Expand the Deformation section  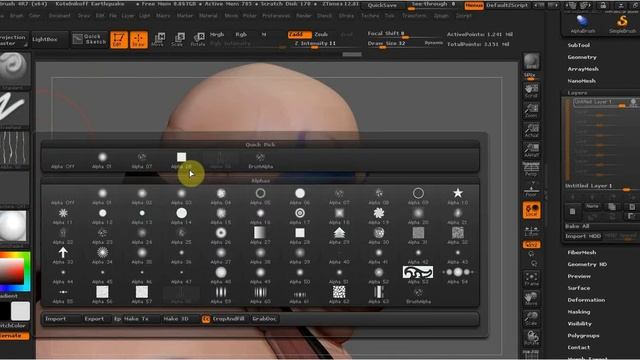pyautogui.click(x=586, y=300)
